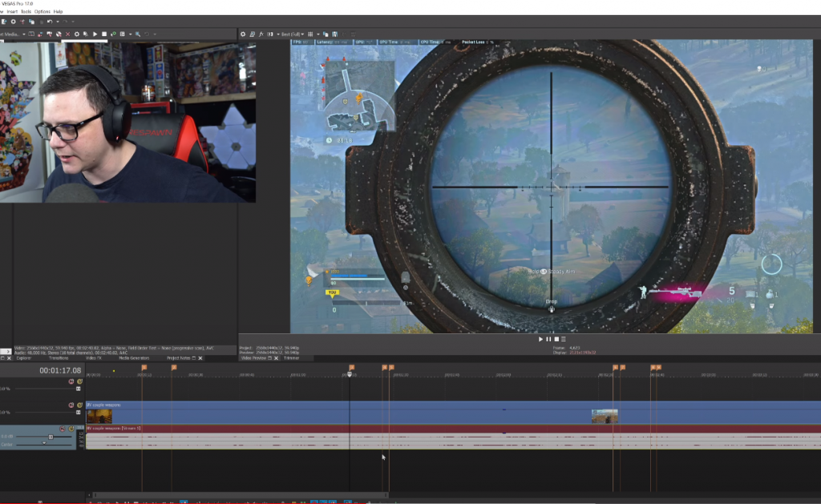Select the first video clip thumbnail on timeline
Viewport: 821px width, 504px height.
click(99, 416)
